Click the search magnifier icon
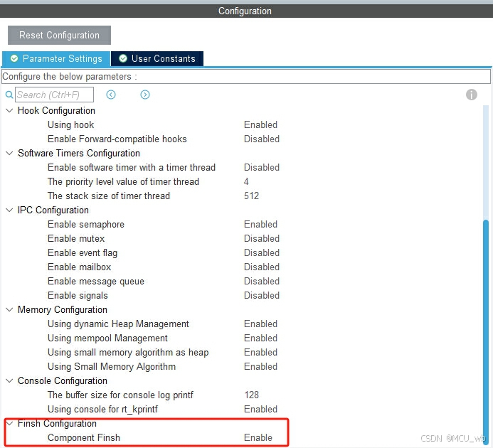493x448 pixels. 9,95
